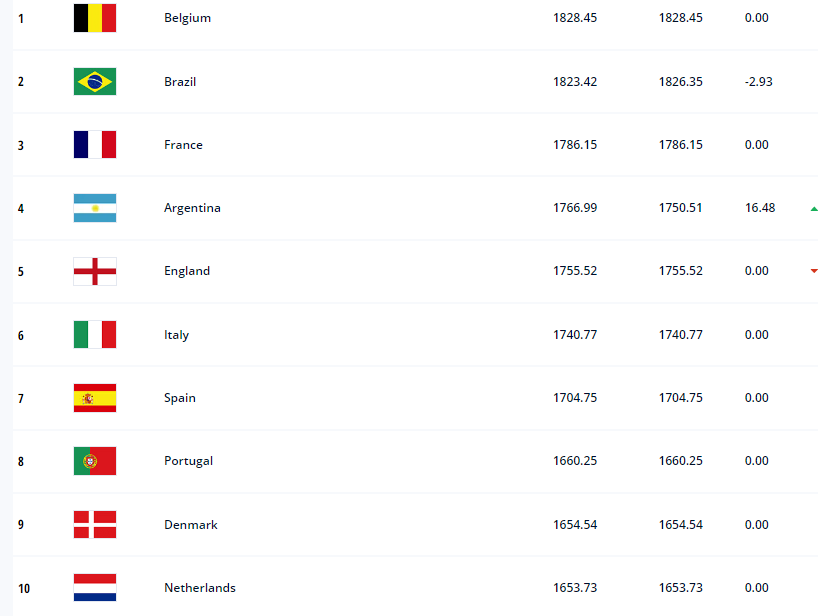Viewport: 818px width, 616px height.
Task: Click the Spain flag icon
Action: tap(95, 398)
